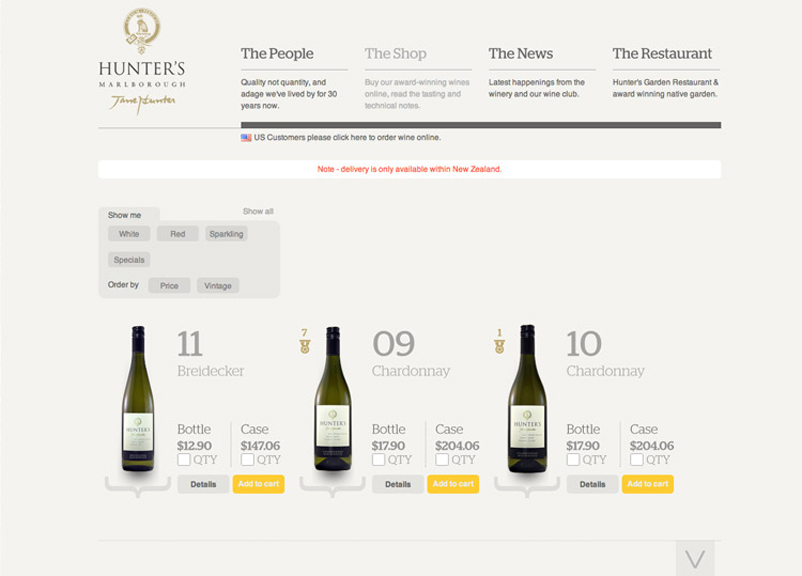802x576 pixels.
Task: Filter wines by Sparkling
Action: tap(226, 234)
